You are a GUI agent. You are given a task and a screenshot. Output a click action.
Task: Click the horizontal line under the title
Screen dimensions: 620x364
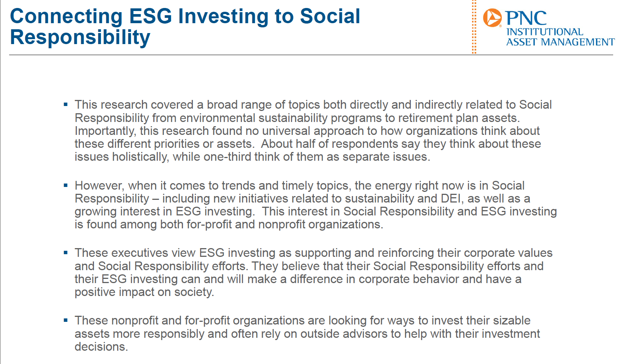[x=311, y=55]
